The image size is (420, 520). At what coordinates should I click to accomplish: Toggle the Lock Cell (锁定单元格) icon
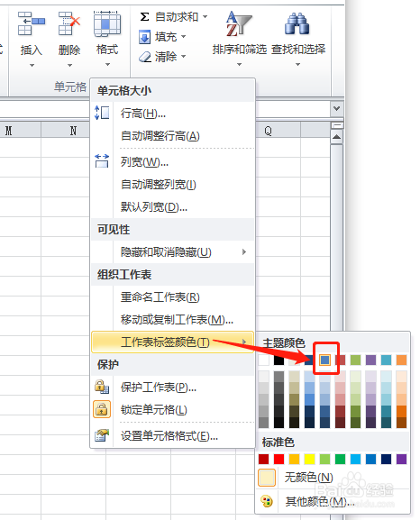(x=102, y=409)
